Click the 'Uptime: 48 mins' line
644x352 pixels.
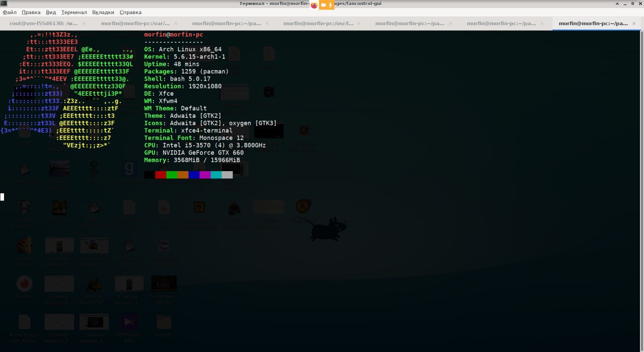(172, 64)
